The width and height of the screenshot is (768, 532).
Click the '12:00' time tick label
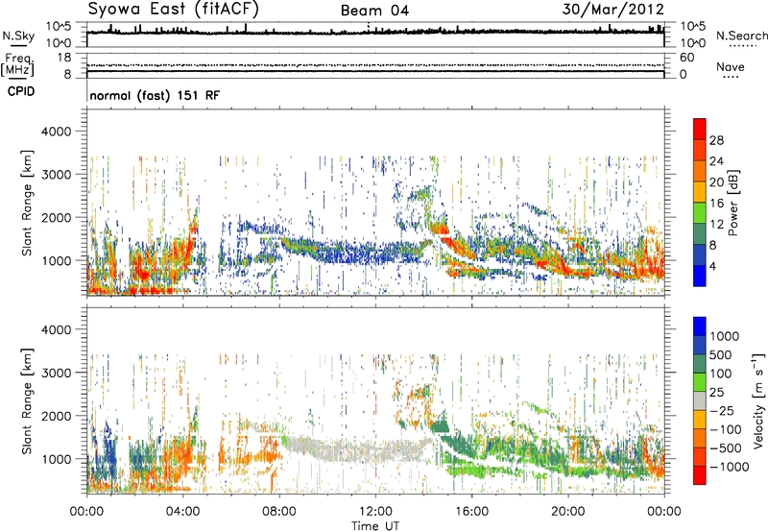[375, 512]
